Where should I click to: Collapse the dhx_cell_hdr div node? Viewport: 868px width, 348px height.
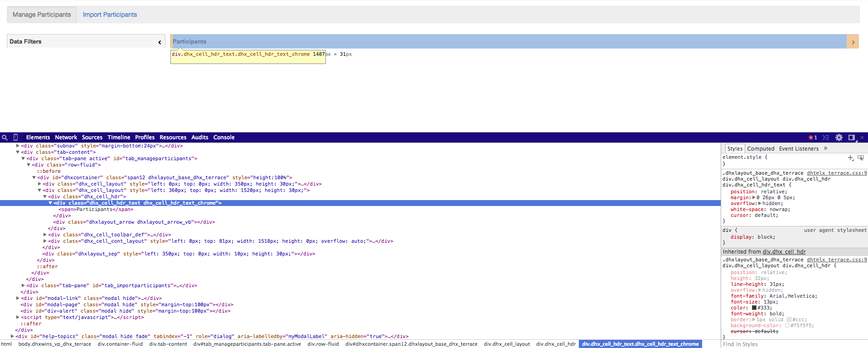coord(45,196)
